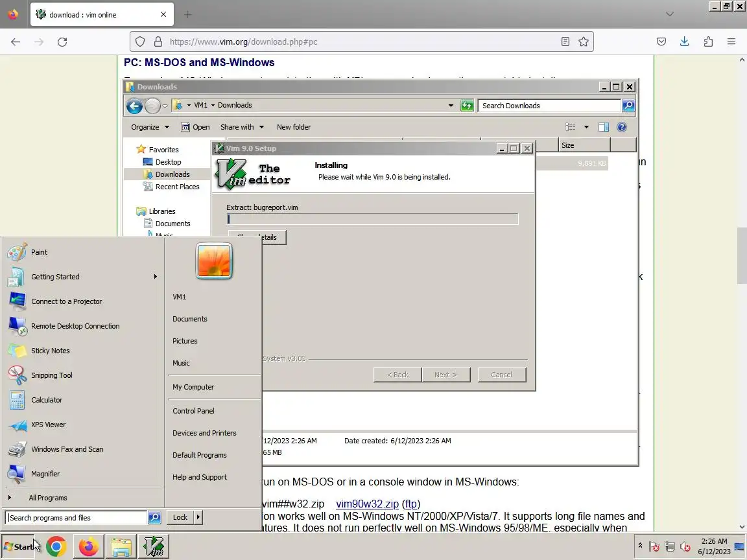This screenshot has height=560, width=747.
Task: Open Chrome from the taskbar
Action: (x=56, y=546)
